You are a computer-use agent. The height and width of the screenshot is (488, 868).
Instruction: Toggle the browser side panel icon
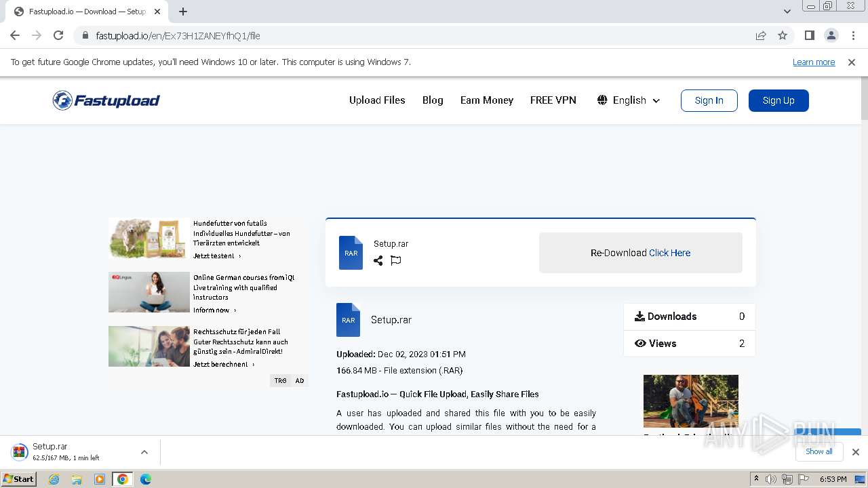[810, 35]
